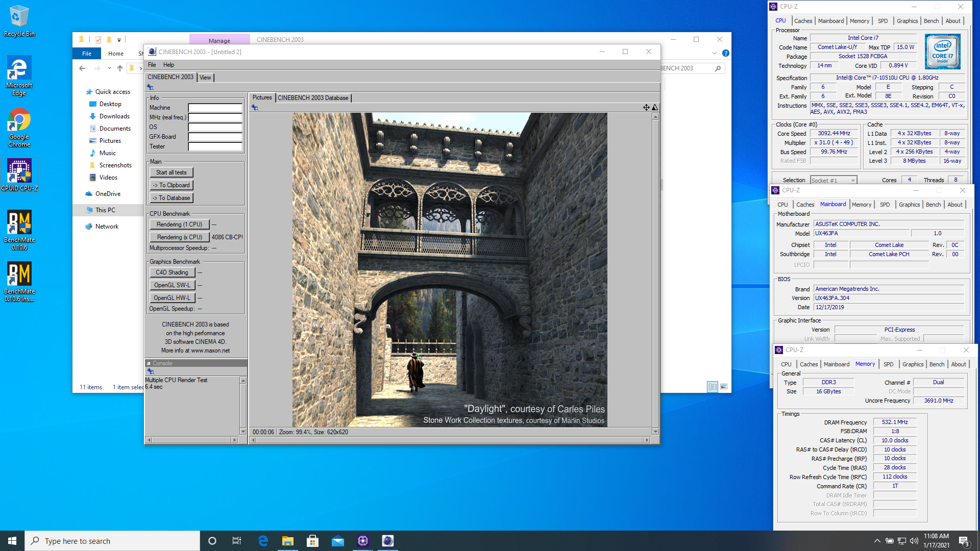Open the Help menu in CINEBENCH
Image resolution: width=980 pixels, height=551 pixels.
[168, 65]
